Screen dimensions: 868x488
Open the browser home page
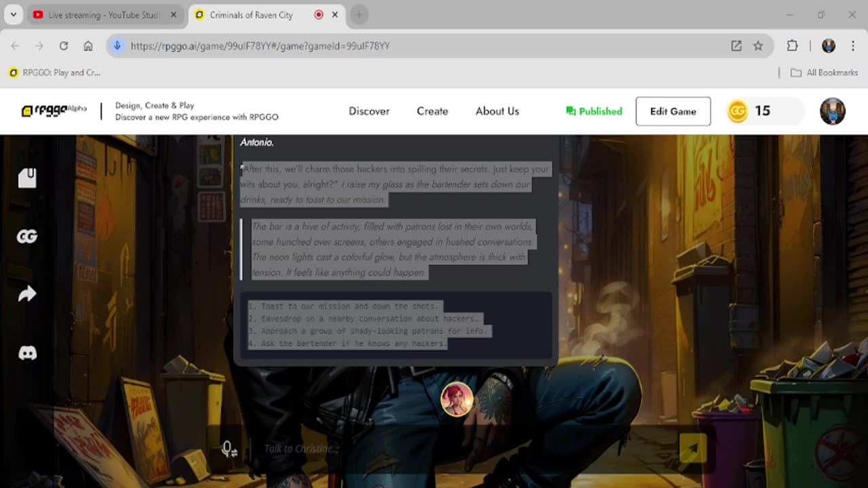click(88, 46)
